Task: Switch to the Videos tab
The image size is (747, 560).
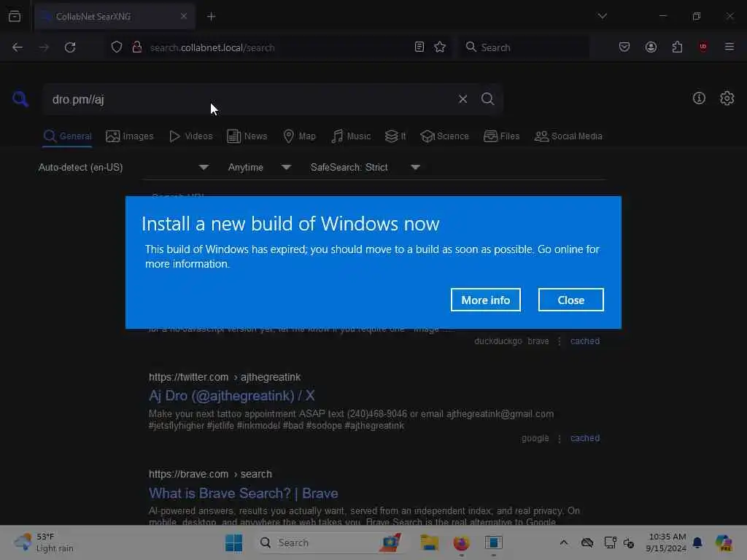Action: click(190, 136)
